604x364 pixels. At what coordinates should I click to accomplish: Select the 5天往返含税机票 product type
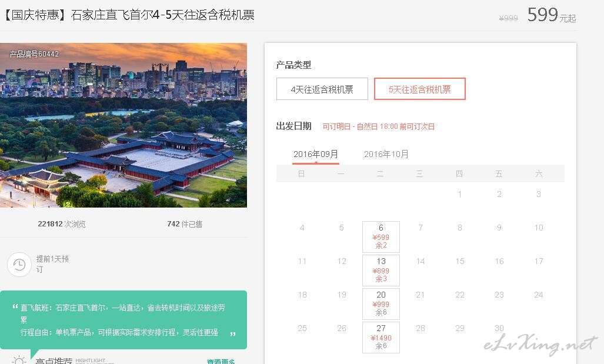[419, 89]
